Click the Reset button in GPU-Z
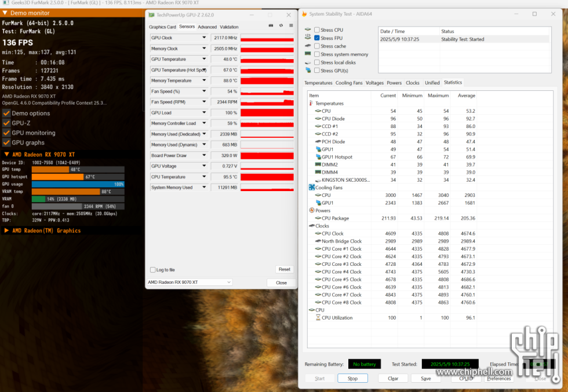 [x=285, y=269]
